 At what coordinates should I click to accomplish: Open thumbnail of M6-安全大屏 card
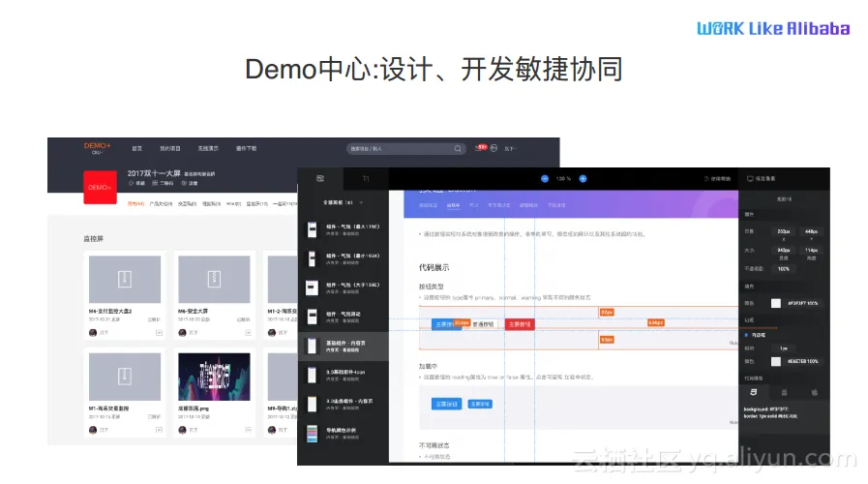pos(214,279)
